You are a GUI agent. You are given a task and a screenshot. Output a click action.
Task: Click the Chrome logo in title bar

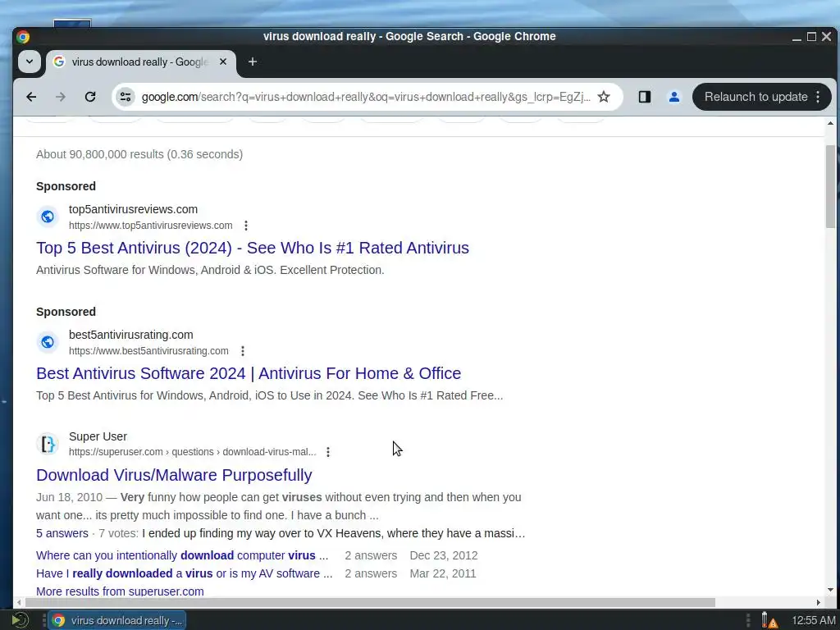22,36
